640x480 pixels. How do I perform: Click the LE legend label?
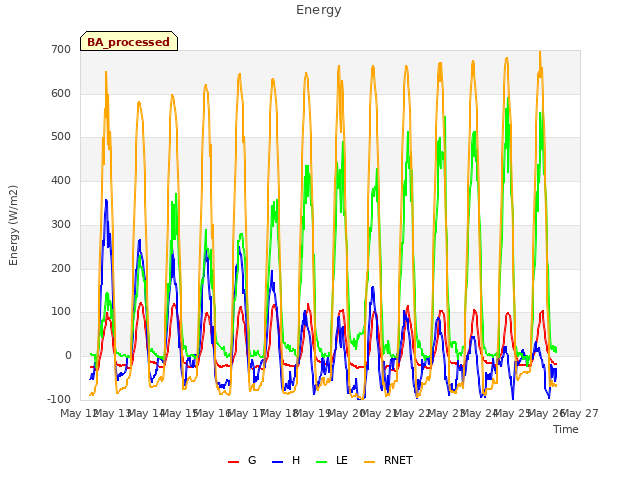[x=342, y=460]
